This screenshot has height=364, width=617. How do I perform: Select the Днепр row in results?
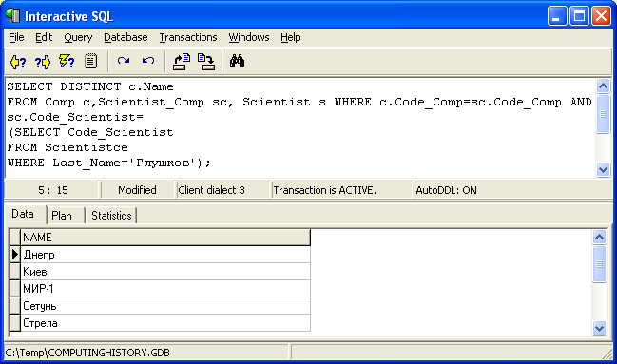pyautogui.click(x=165, y=255)
